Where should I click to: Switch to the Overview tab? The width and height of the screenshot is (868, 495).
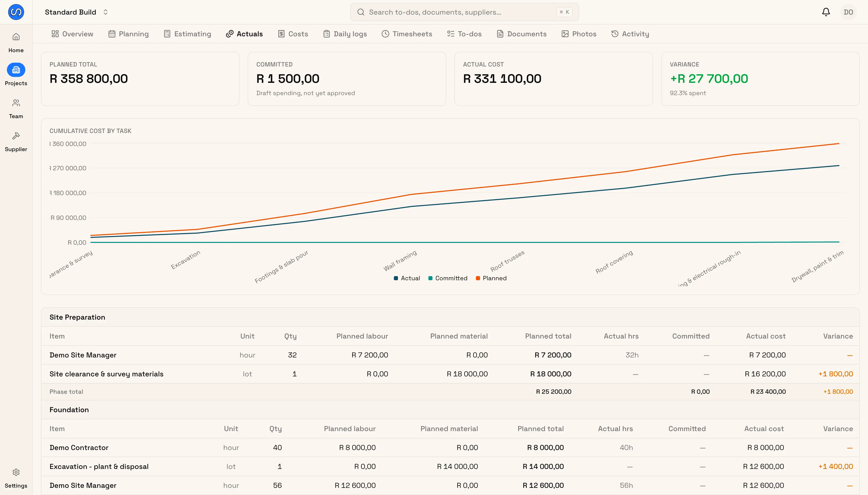72,34
